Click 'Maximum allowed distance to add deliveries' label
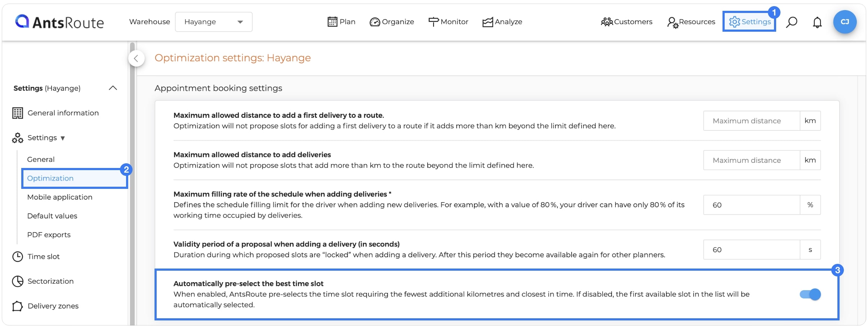 (252, 155)
